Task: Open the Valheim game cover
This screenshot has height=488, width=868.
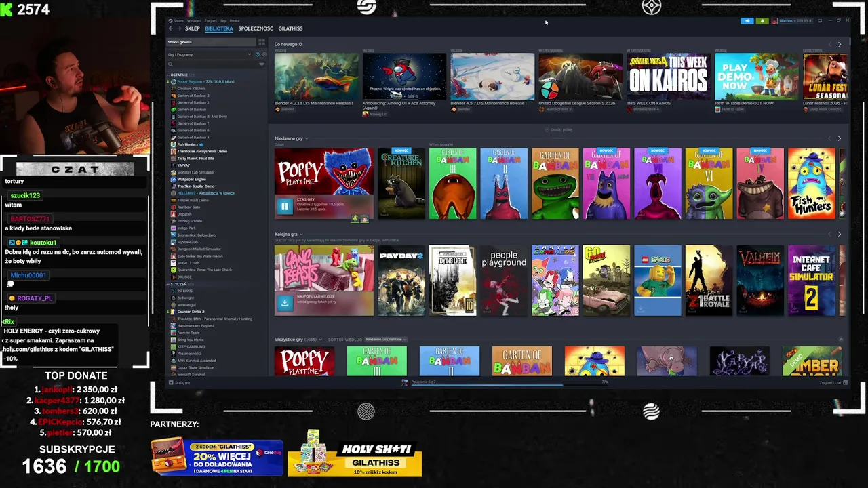Action: tap(760, 281)
